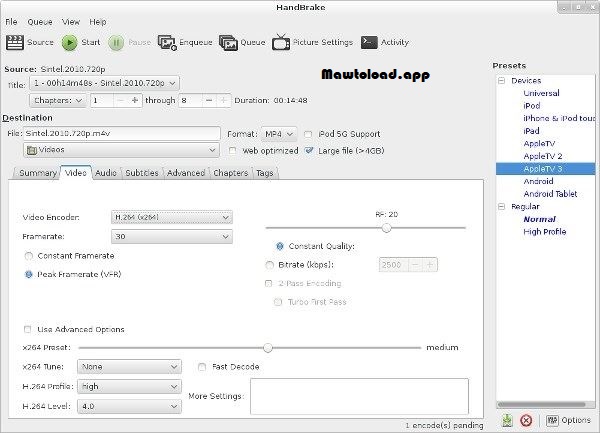This screenshot has height=433, width=600.
Task: Select Bitrate (kbps) radio button
Action: (270, 265)
